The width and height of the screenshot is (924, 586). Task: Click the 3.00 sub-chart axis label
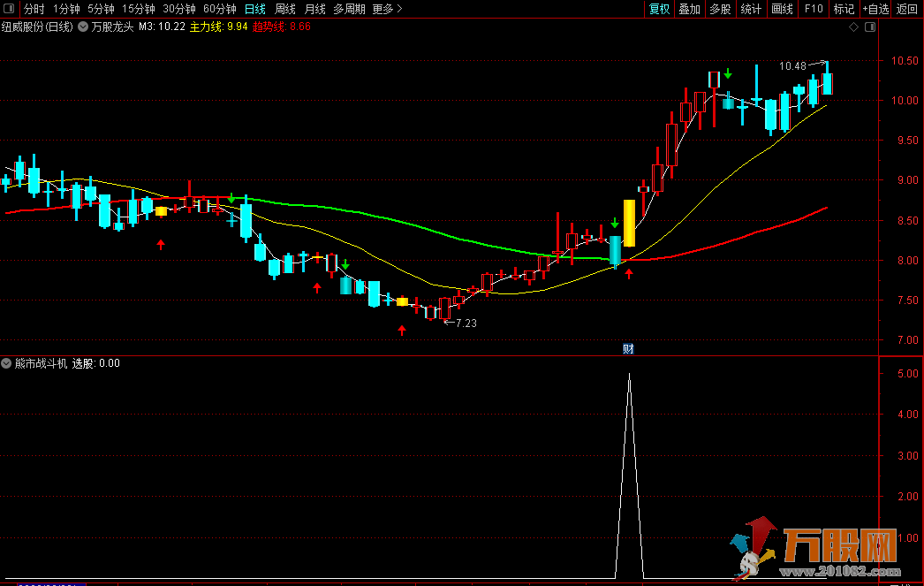[907, 456]
